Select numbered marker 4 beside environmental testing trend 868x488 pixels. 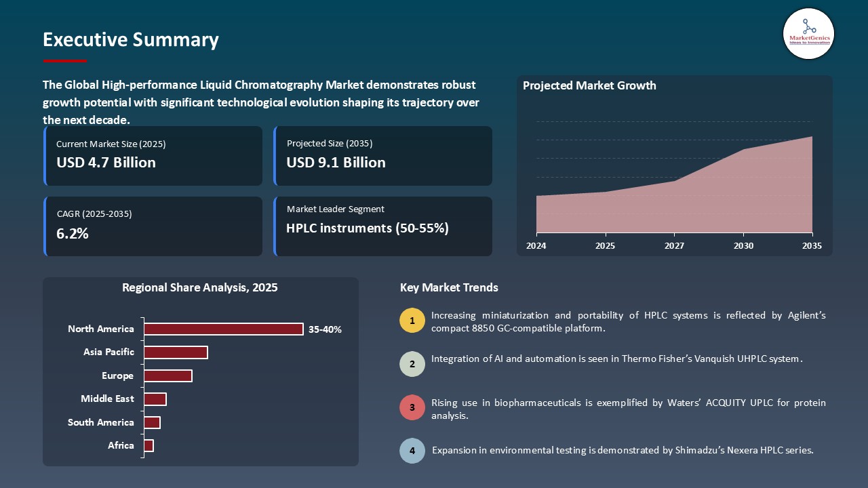412,451
